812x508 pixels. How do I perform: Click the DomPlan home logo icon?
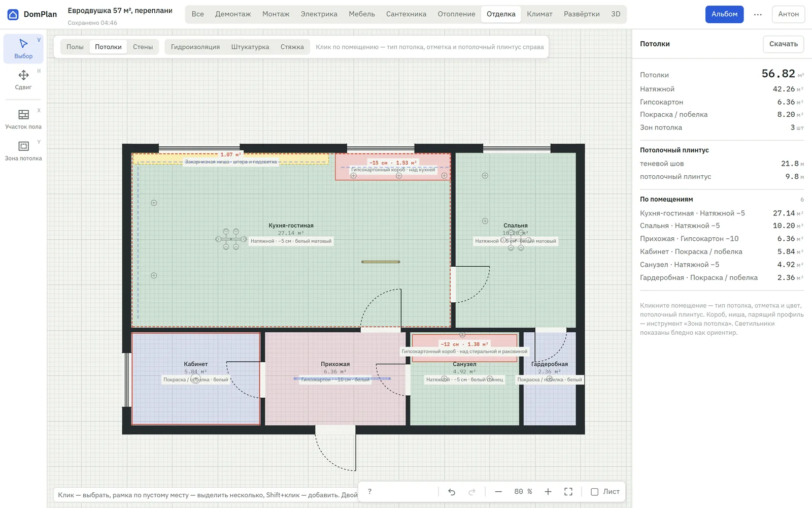[13, 14]
